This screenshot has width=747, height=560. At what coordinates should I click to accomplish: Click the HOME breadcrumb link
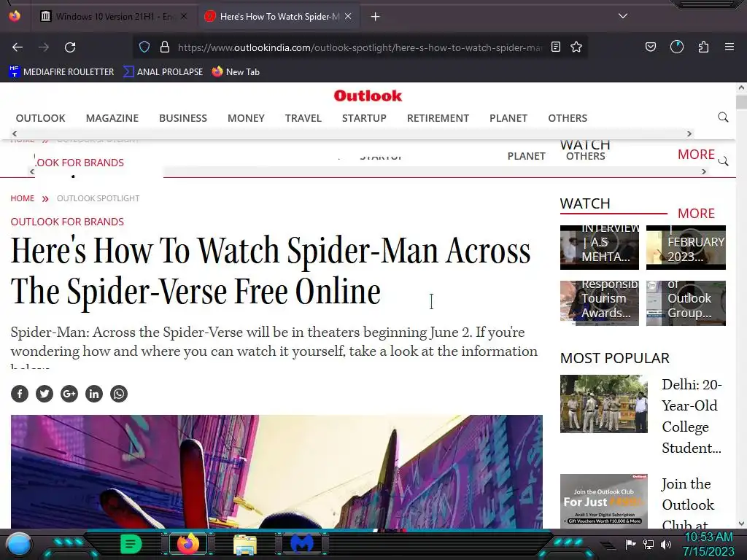coord(23,198)
